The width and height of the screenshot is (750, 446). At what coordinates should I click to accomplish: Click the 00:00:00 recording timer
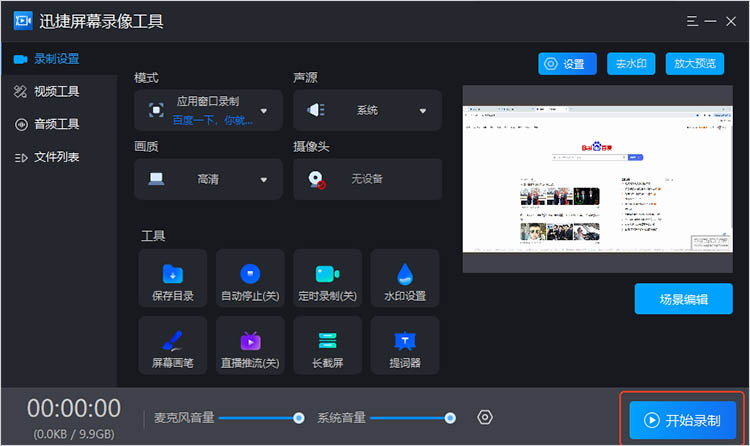click(x=74, y=408)
